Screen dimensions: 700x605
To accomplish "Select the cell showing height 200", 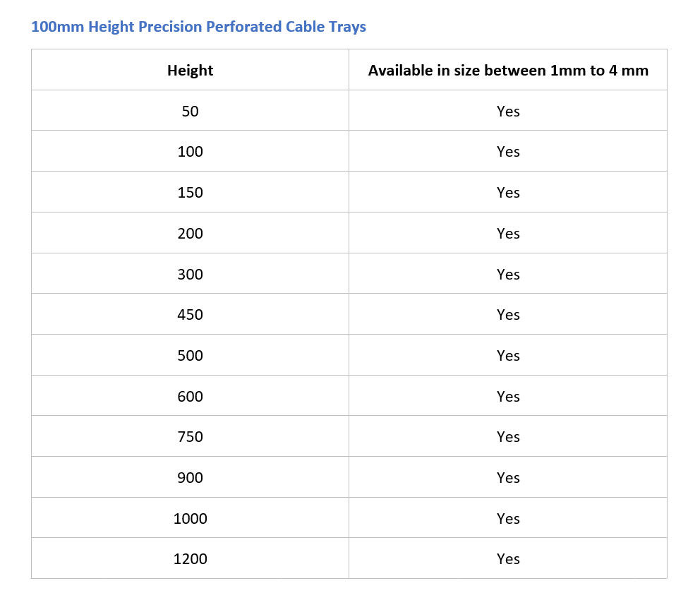I will (x=191, y=233).
